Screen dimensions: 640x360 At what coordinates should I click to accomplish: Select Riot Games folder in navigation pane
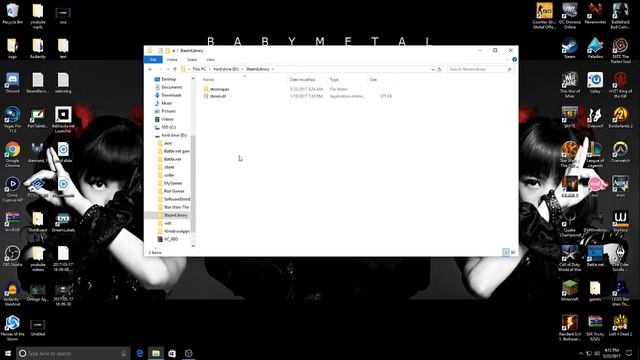tap(173, 191)
